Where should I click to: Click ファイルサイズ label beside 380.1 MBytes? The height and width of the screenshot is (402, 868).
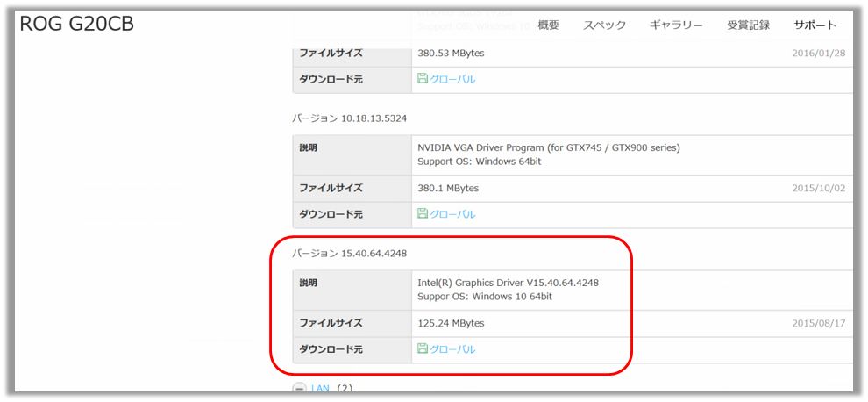[331, 189]
